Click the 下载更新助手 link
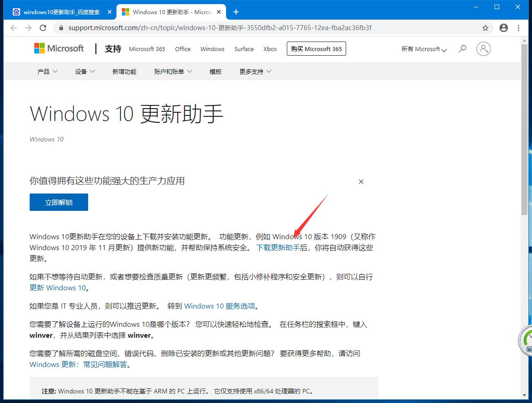The width and height of the screenshot is (532, 403). tap(278, 248)
